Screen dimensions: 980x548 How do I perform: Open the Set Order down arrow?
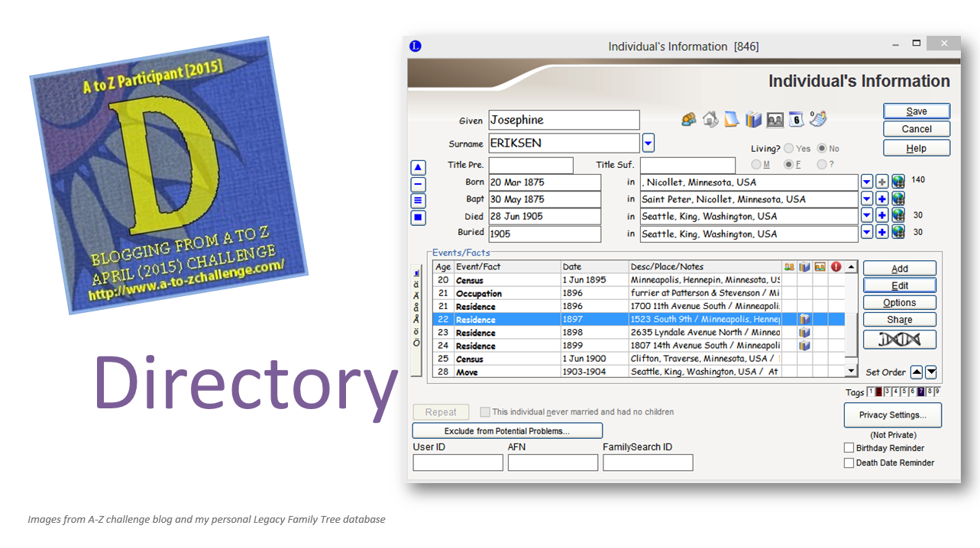pyautogui.click(x=930, y=372)
